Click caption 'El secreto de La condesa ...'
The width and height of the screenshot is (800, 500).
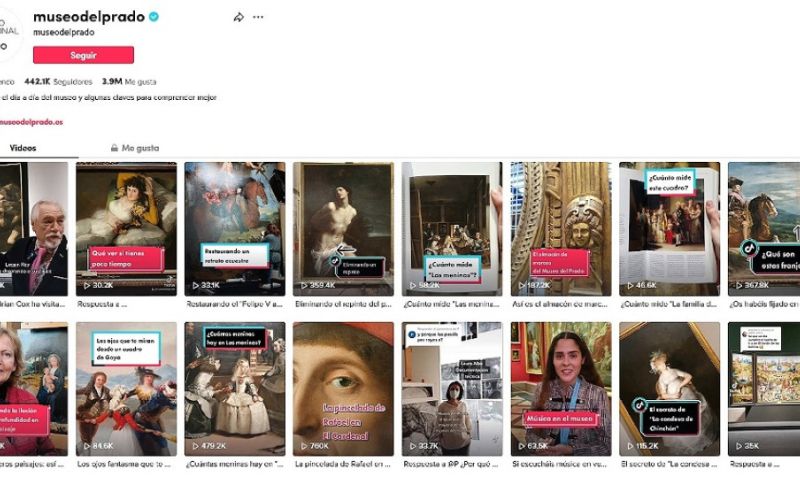pyautogui.click(x=669, y=464)
